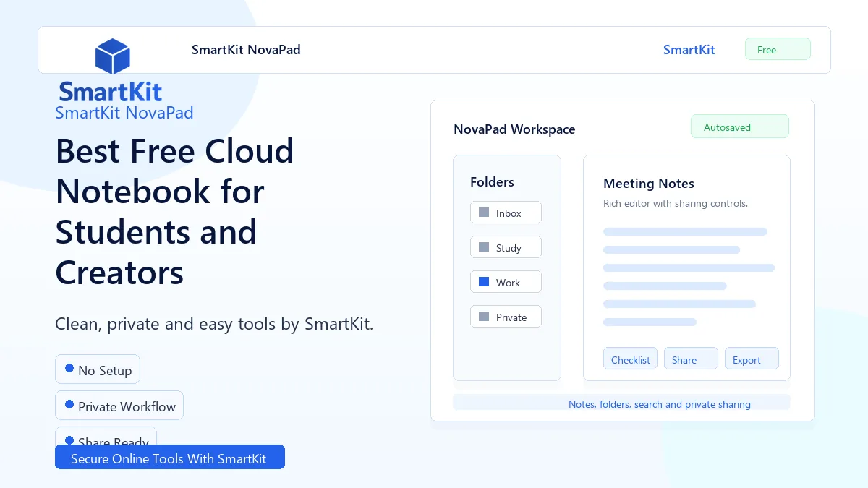This screenshot has width=868, height=488.
Task: Click the SmartKit link in the header
Action: [689, 50]
